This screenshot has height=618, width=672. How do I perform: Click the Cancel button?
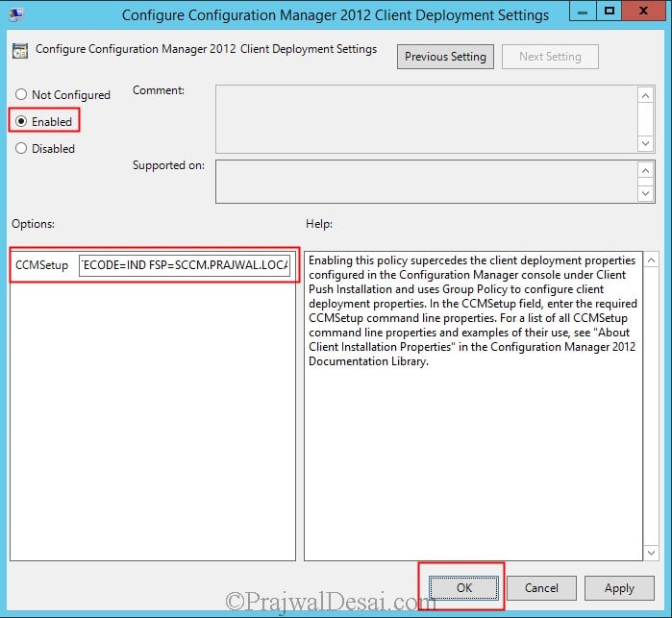pyautogui.click(x=541, y=587)
